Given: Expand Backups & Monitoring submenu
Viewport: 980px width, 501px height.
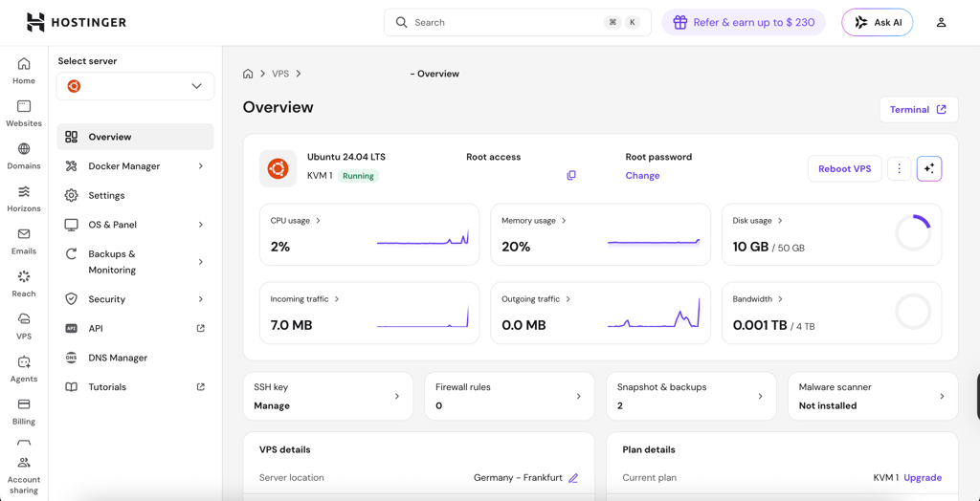Looking at the screenshot, I should coord(201,262).
